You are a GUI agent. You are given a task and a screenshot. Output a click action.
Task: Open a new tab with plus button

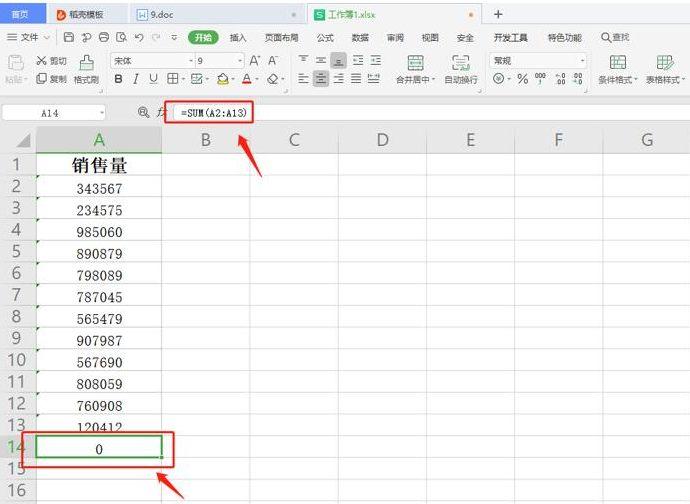pyautogui.click(x=498, y=15)
